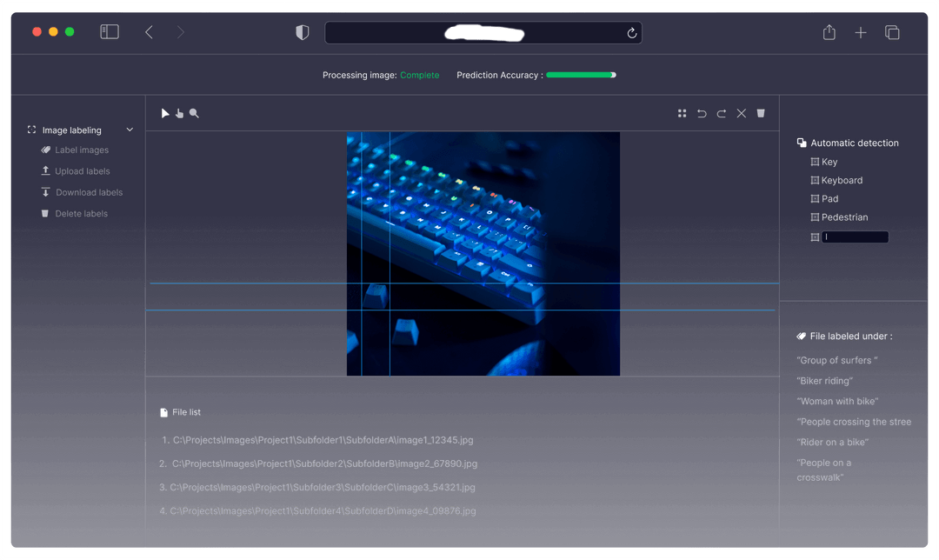Click the bounding box icon beside empty input

(815, 237)
